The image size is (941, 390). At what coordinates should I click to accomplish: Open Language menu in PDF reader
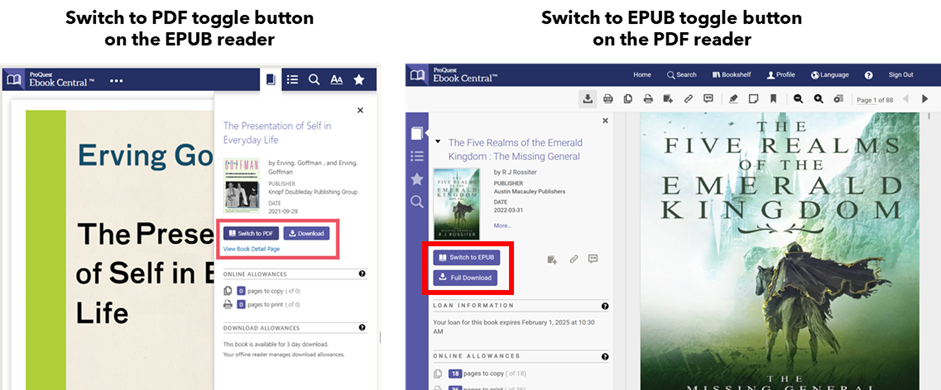click(x=830, y=75)
